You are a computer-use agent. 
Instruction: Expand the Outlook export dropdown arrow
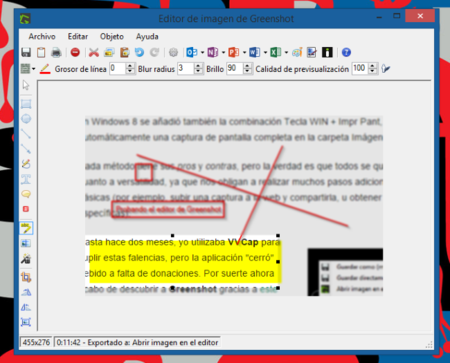pyautogui.click(x=202, y=52)
